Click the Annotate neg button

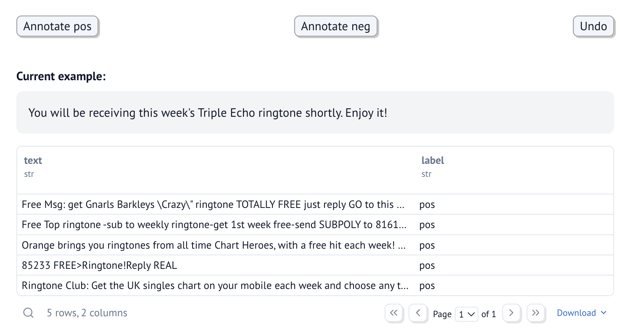[x=335, y=26]
